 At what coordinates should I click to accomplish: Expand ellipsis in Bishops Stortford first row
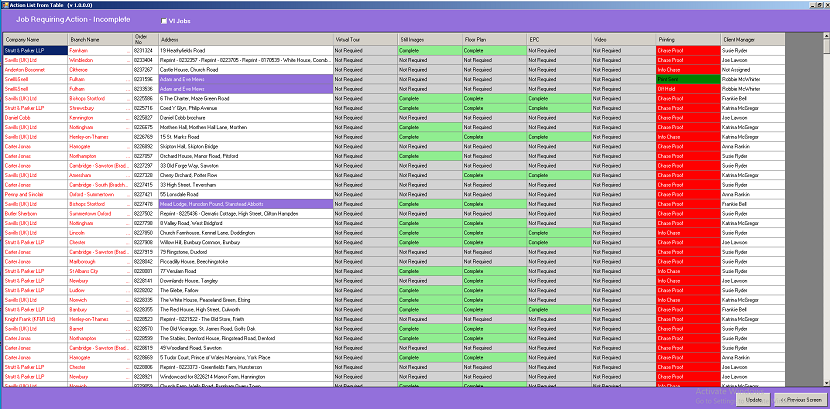click(x=128, y=98)
